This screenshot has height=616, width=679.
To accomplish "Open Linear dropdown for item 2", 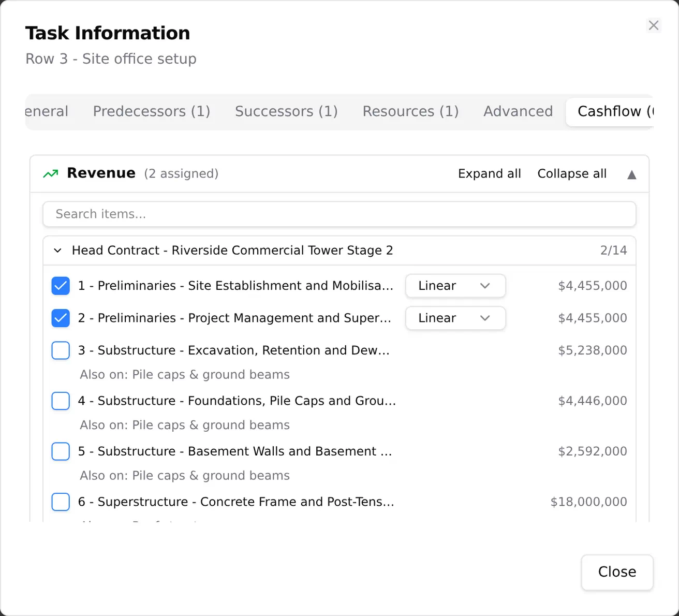I will 455,318.
